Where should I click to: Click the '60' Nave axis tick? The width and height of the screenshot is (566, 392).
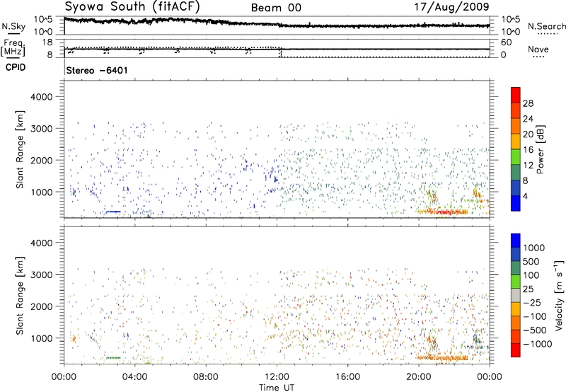(x=506, y=42)
